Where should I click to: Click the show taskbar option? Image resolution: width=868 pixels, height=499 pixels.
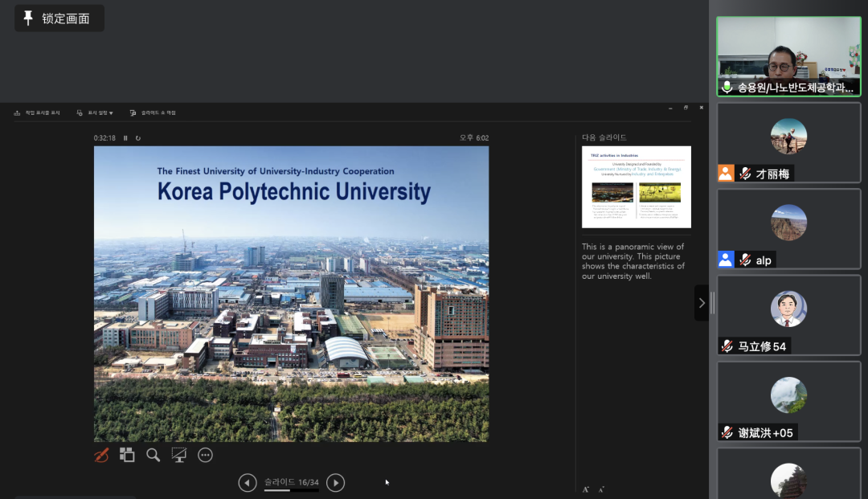38,113
